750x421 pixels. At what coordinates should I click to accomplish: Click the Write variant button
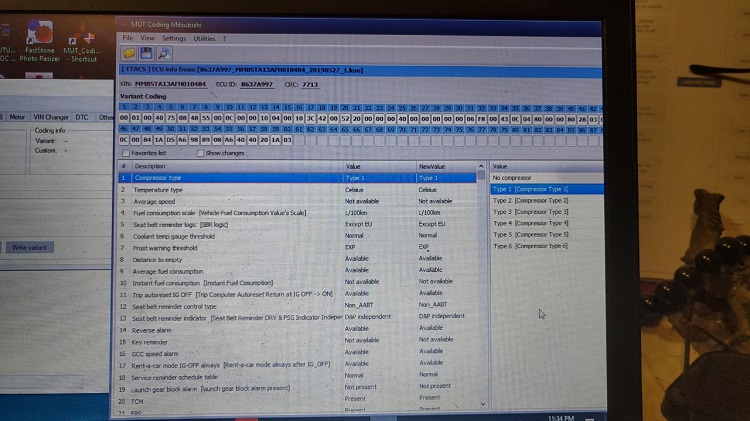point(29,247)
